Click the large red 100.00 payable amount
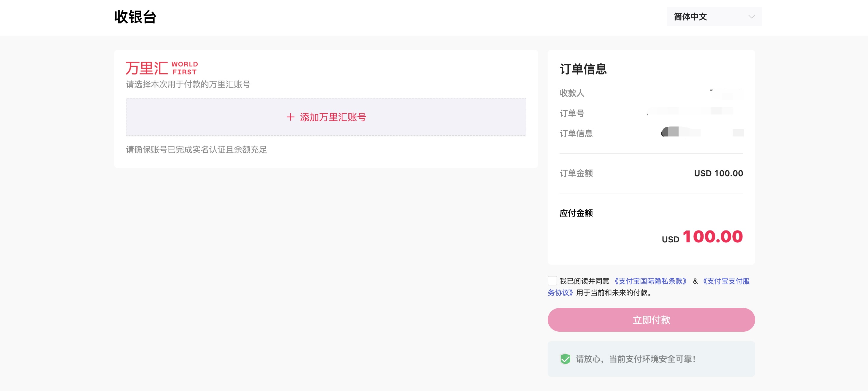The width and height of the screenshot is (868, 391). (713, 236)
